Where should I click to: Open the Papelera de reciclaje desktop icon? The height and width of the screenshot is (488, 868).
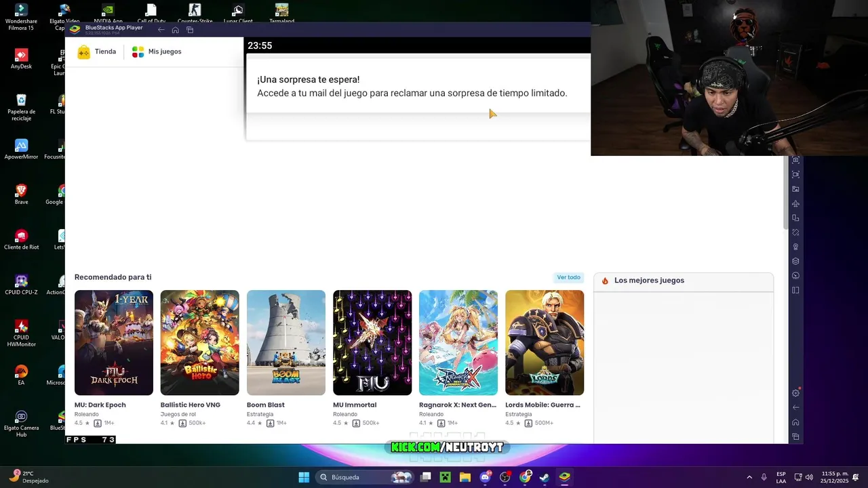[21, 108]
